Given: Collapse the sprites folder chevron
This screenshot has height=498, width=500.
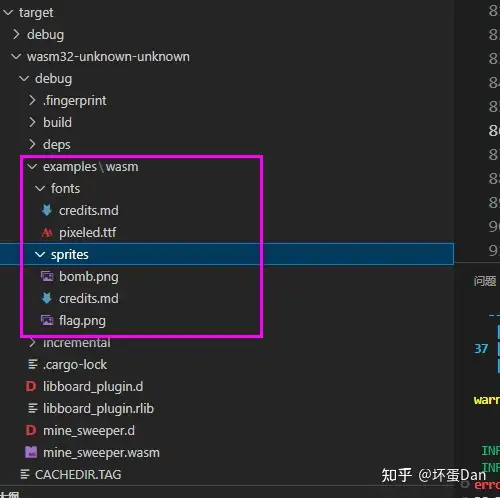Looking at the screenshot, I should (40, 255).
